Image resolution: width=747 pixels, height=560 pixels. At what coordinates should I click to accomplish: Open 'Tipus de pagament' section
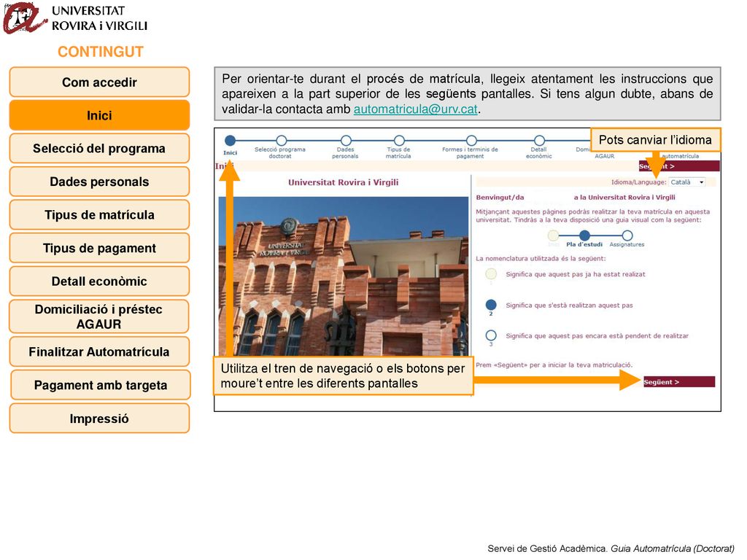[x=99, y=248]
